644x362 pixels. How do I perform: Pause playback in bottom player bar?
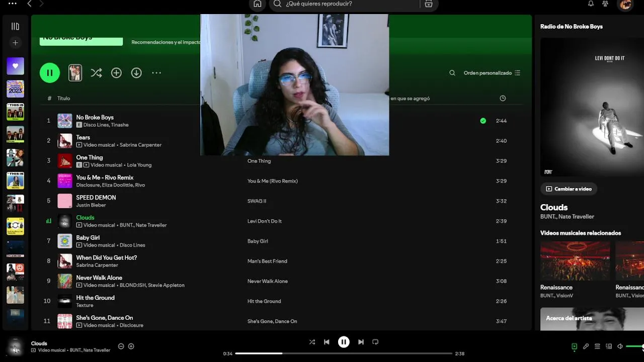coord(344,342)
